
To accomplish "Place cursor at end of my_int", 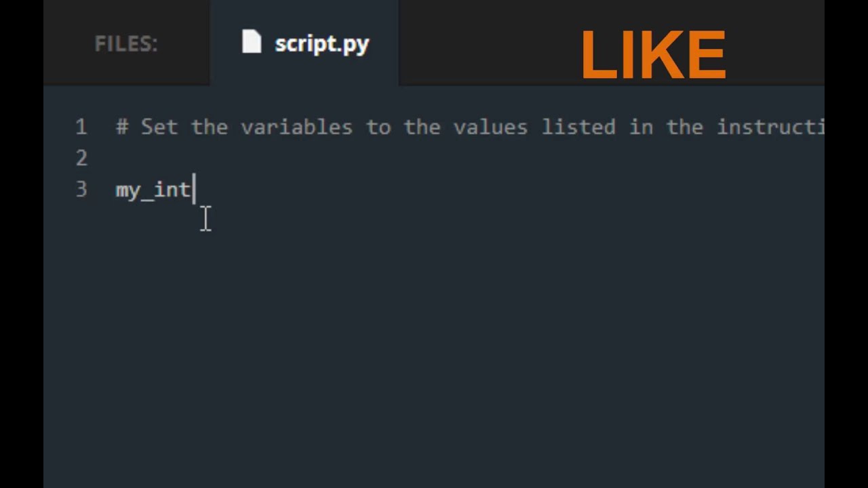I will [x=193, y=190].
